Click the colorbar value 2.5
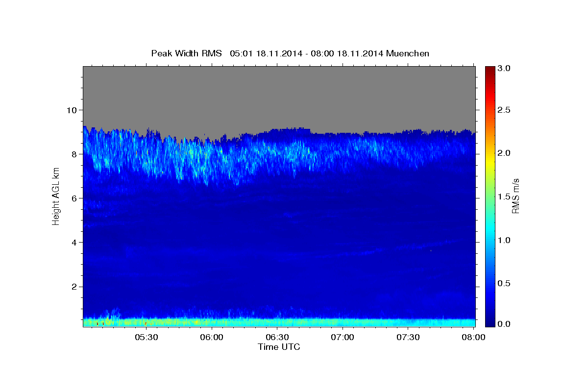 click(x=505, y=110)
